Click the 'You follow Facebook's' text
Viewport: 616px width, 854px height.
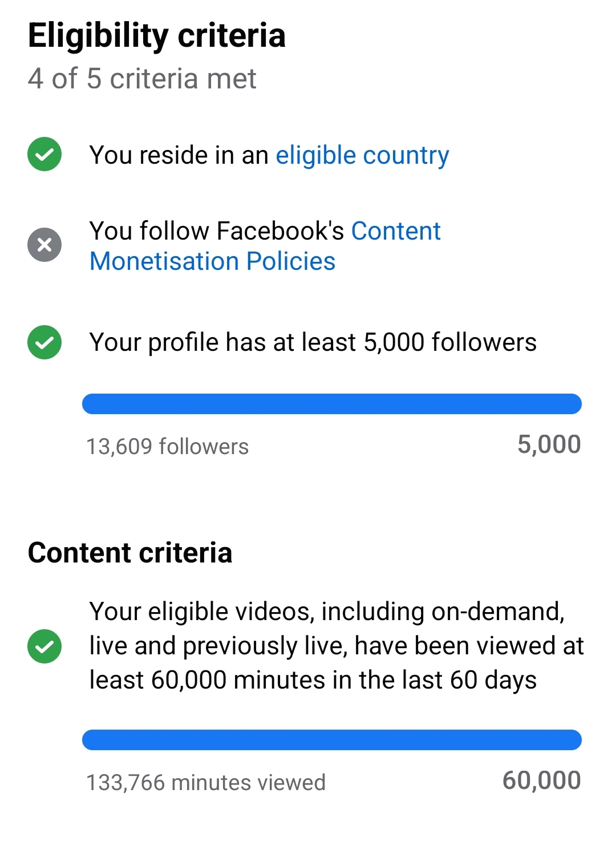pyautogui.click(x=217, y=231)
